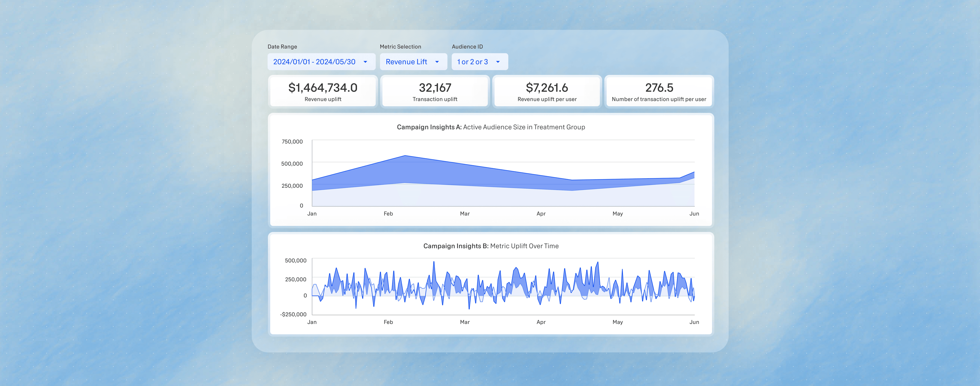Click the $1,464,734.0 revenue value
Image resolution: width=980 pixels, height=386 pixels.
click(323, 88)
